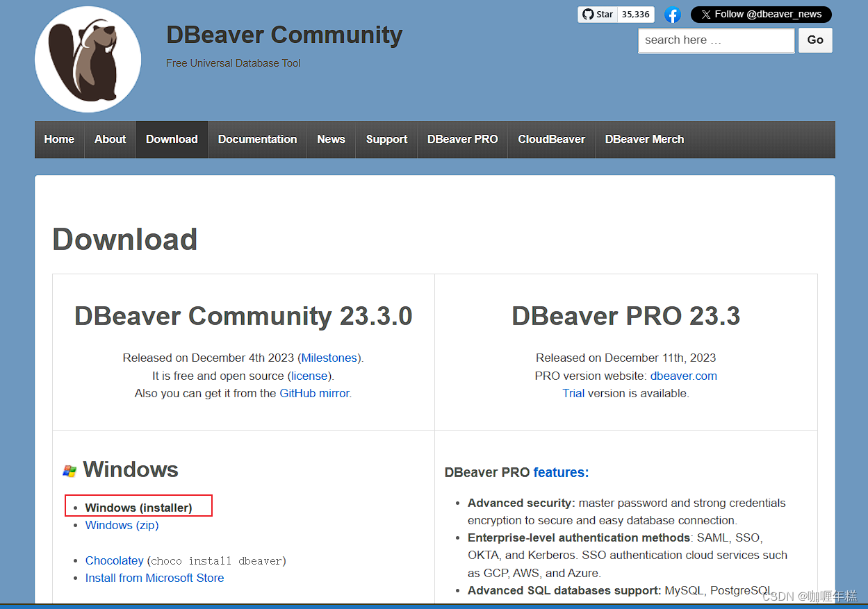The image size is (868, 609).
Task: Download Windows (zip)
Action: point(122,525)
